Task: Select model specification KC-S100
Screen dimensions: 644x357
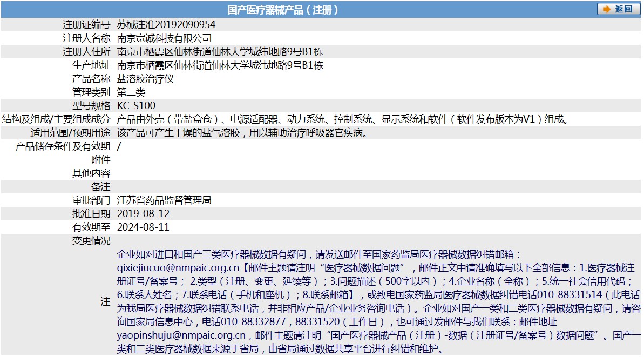Action: (x=136, y=105)
